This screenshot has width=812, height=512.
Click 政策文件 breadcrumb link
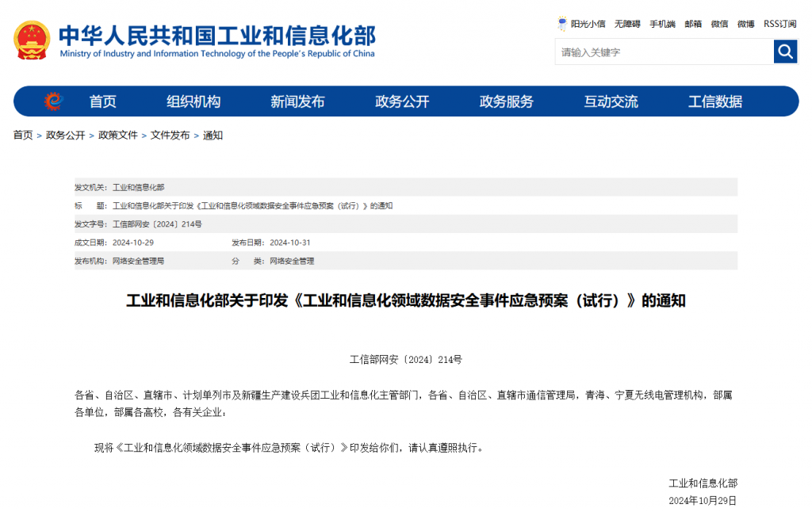[x=117, y=135]
